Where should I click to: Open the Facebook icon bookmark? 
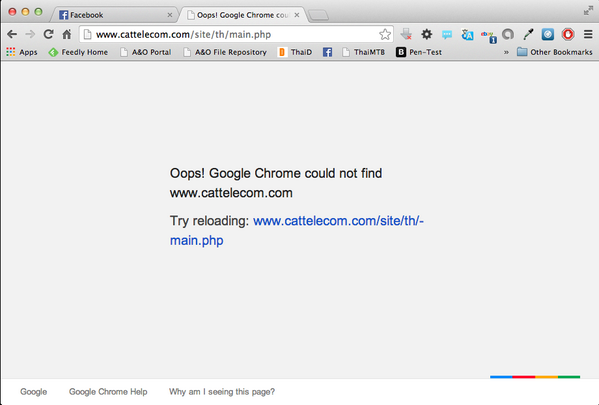(327, 52)
